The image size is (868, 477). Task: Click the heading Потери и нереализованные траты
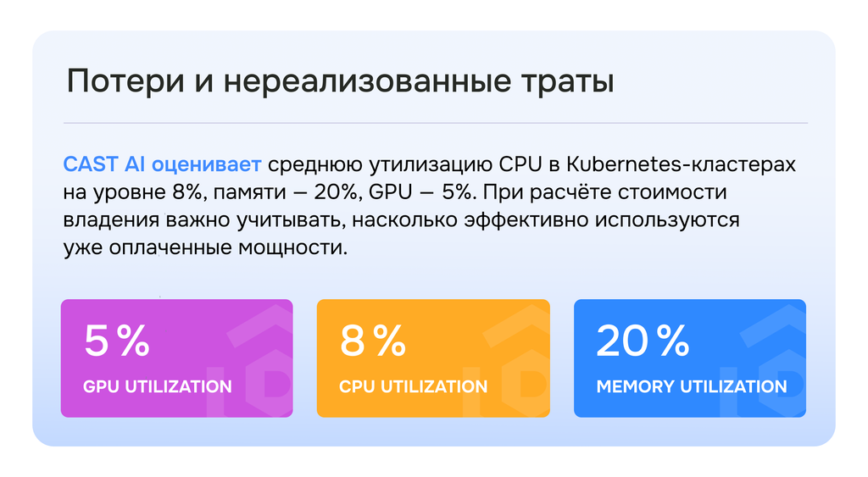coord(341,81)
